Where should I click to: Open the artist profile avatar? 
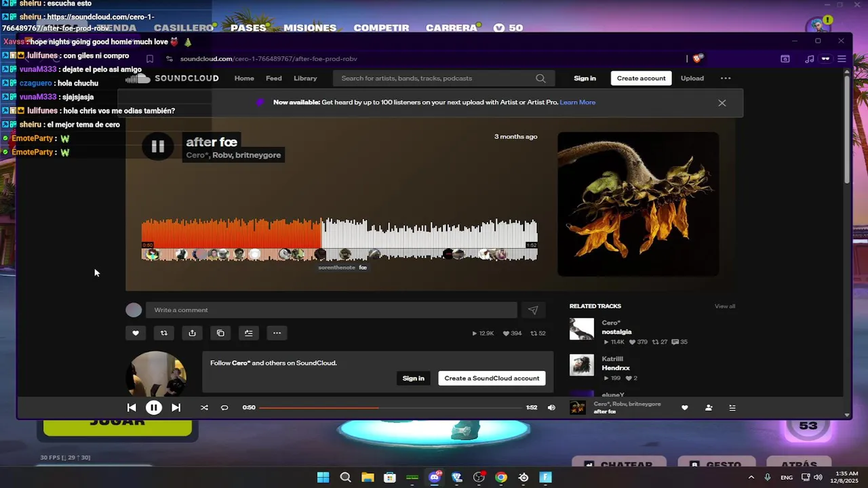(157, 373)
